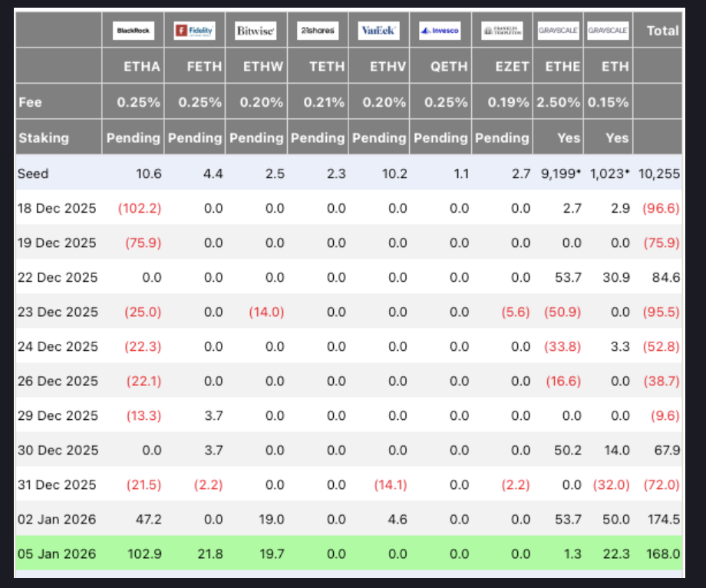Click the 05 Jan 2026 highlighted row date

[x=57, y=553]
